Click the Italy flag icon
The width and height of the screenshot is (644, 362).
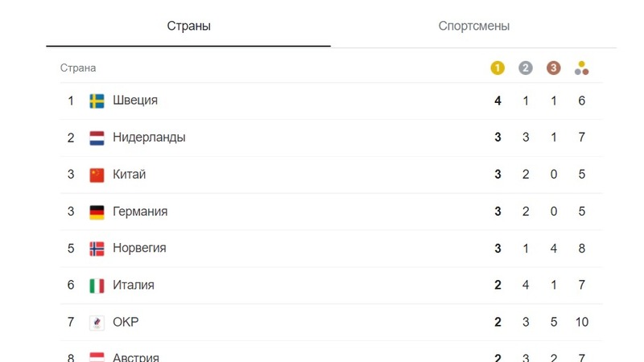click(97, 286)
